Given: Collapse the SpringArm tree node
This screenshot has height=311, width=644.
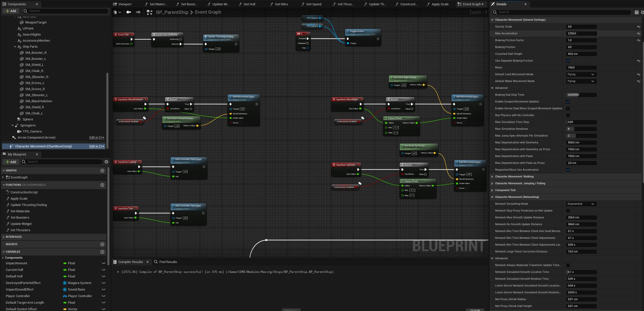Looking at the screenshot, I should (13, 125).
